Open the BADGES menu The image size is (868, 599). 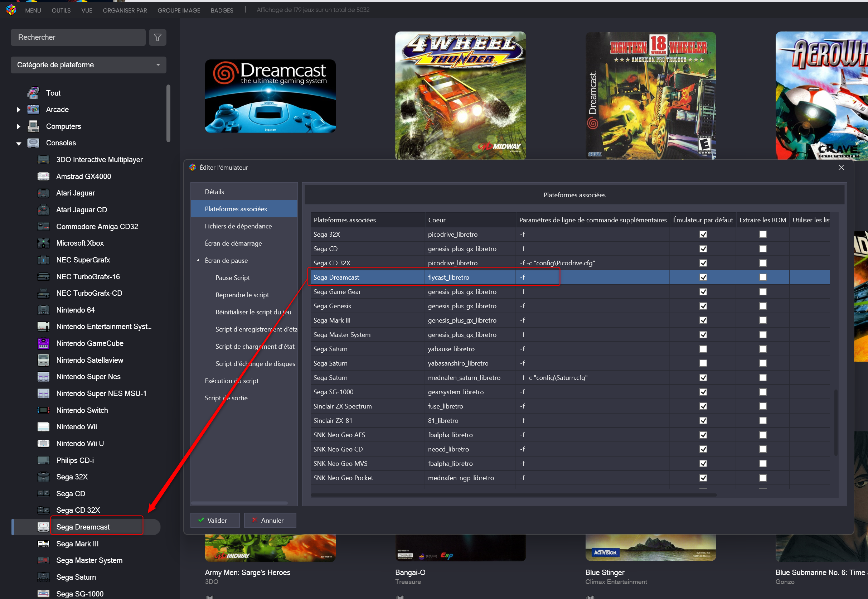(222, 10)
